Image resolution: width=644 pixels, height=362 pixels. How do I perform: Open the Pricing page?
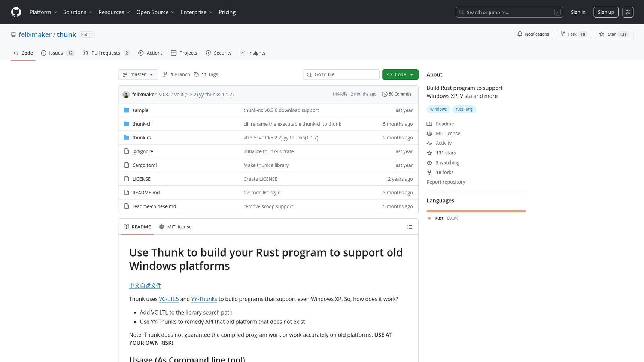click(227, 12)
